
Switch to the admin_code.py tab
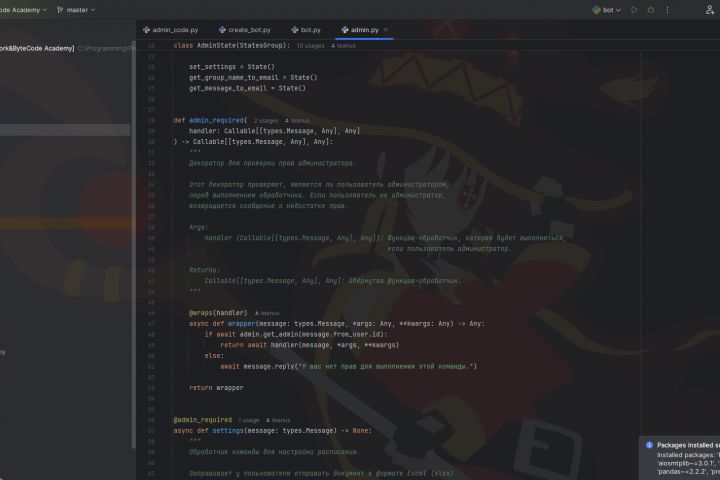tap(171, 30)
